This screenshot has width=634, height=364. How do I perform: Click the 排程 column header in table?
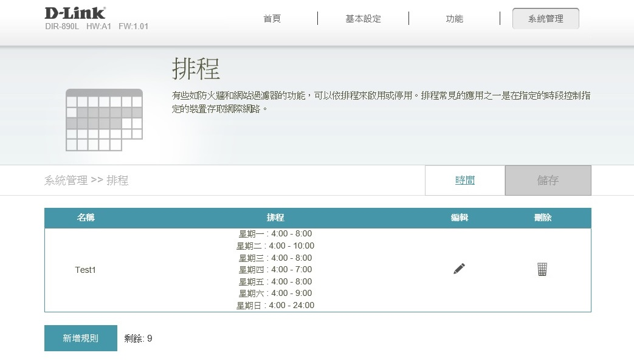click(x=275, y=218)
